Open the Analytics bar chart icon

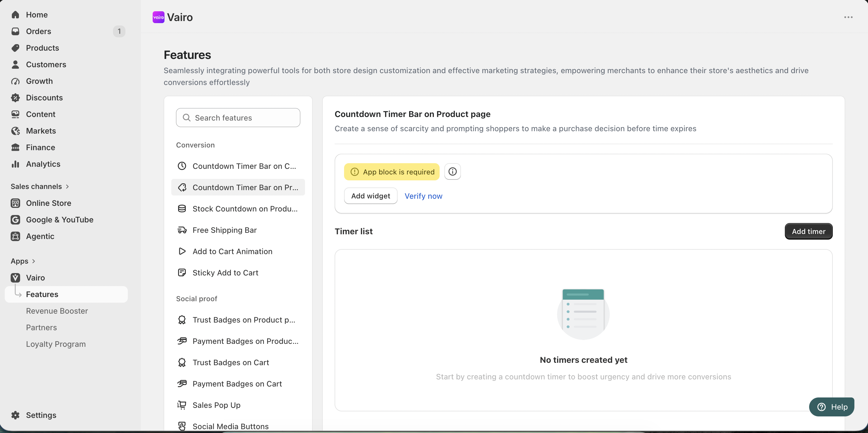tap(15, 164)
